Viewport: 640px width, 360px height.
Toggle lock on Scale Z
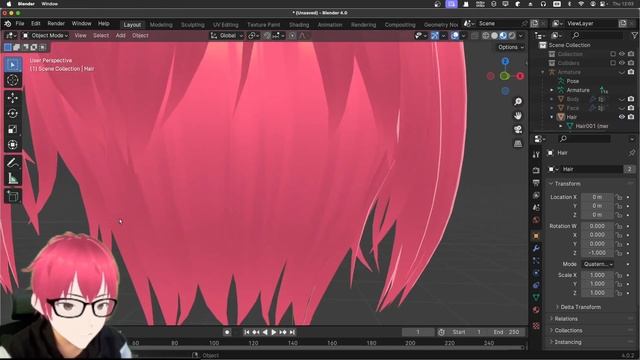coord(619,293)
